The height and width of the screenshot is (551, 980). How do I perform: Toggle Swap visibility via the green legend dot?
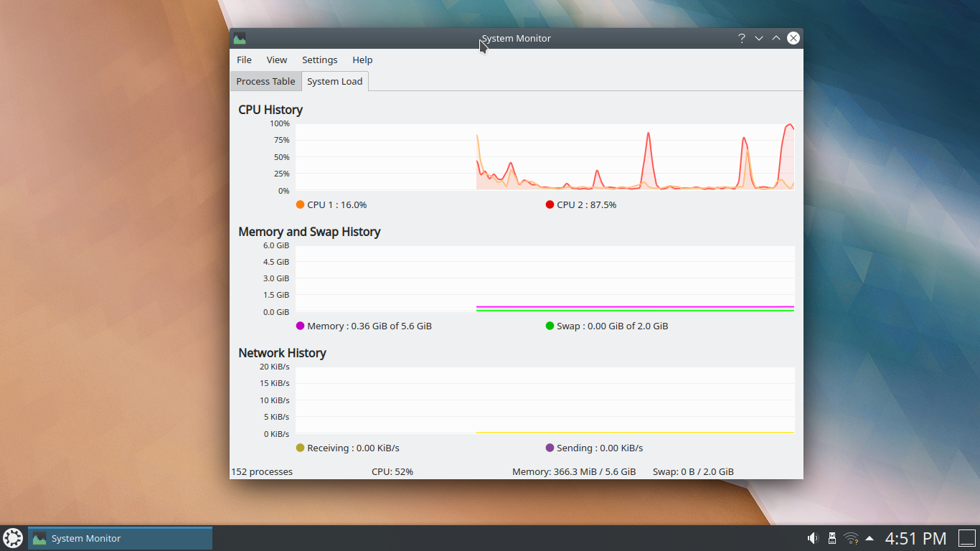click(x=549, y=326)
